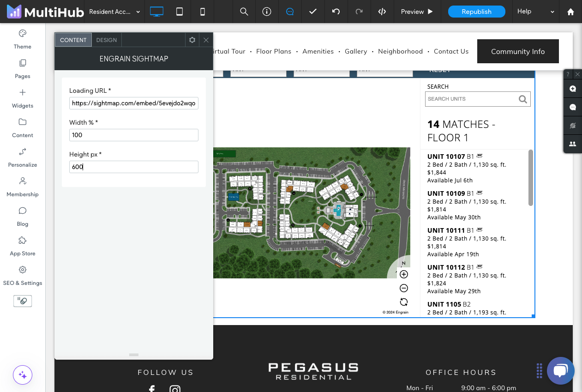Open the live chat bubble
582x392 pixels.
click(560, 370)
